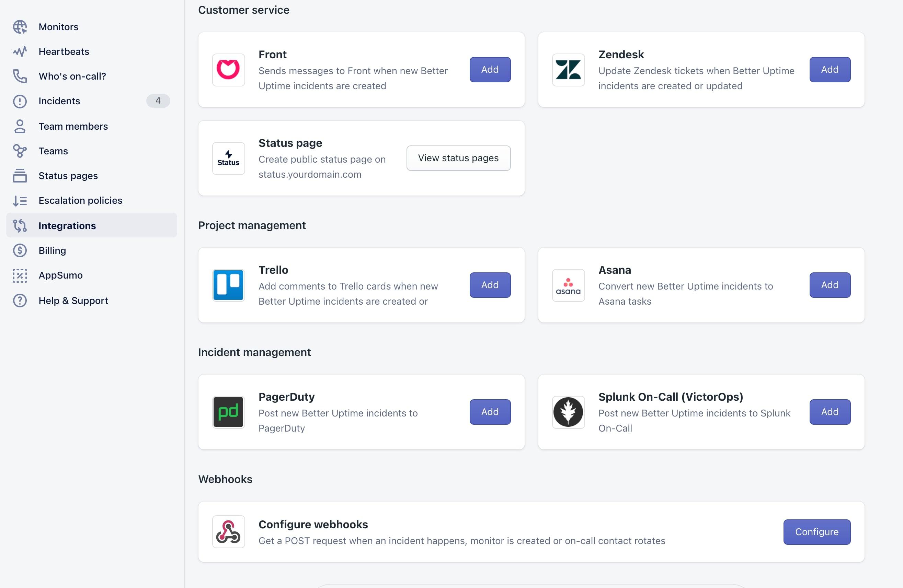Select the Status pages icon in sidebar

20,175
